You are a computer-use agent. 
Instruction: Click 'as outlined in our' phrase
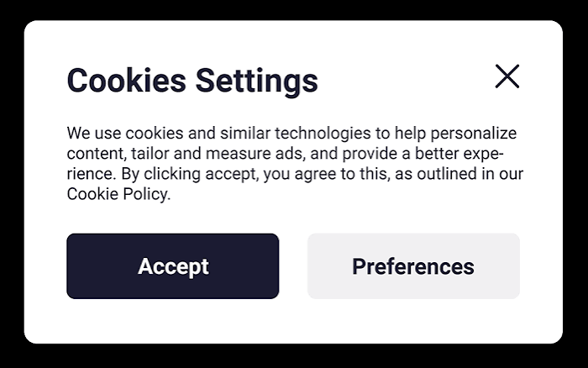point(459,174)
